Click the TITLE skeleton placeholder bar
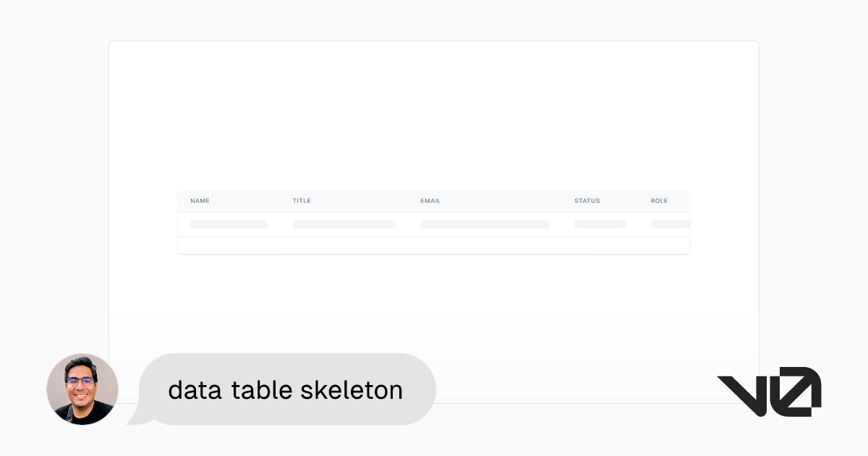The height and width of the screenshot is (456, 868). point(344,224)
